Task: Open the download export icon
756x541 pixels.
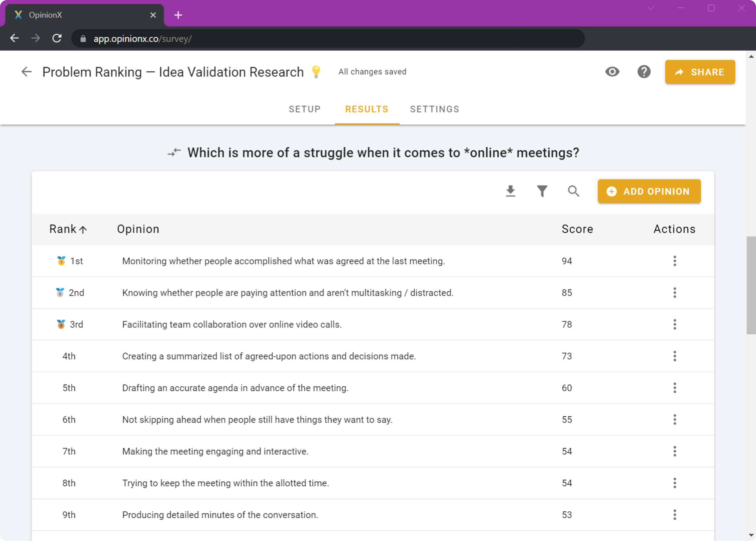Action: click(x=511, y=191)
